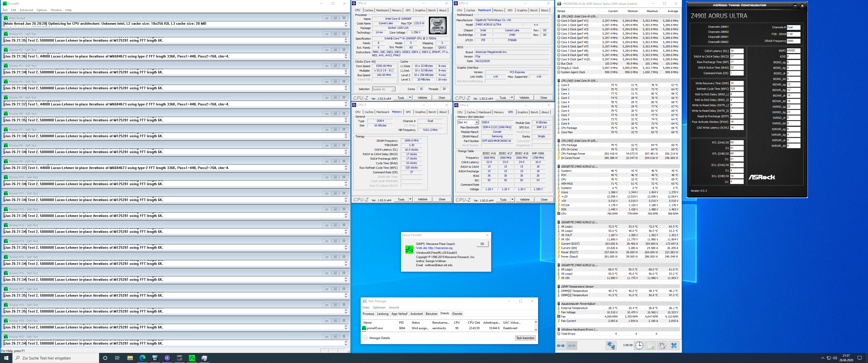Open Prime95 Advanced menu

(x=26, y=10)
